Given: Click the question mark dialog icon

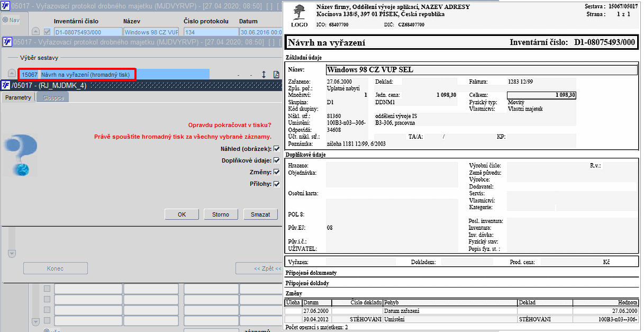Looking at the screenshot, I should (20, 155).
